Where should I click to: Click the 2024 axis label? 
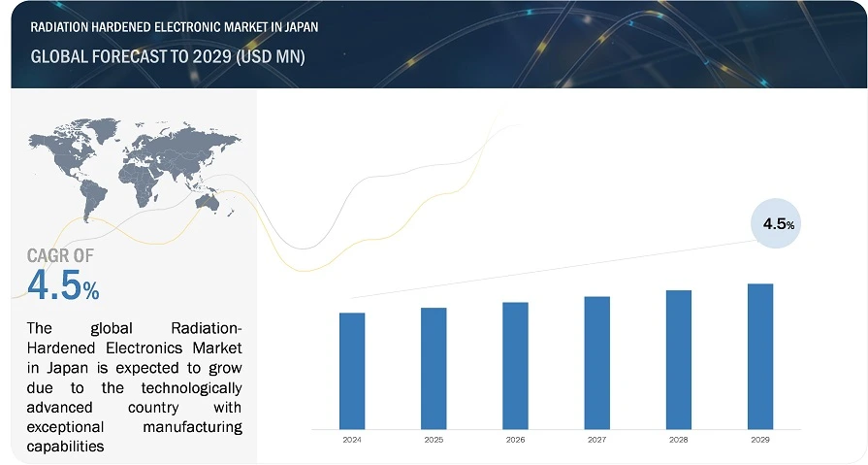point(352,440)
